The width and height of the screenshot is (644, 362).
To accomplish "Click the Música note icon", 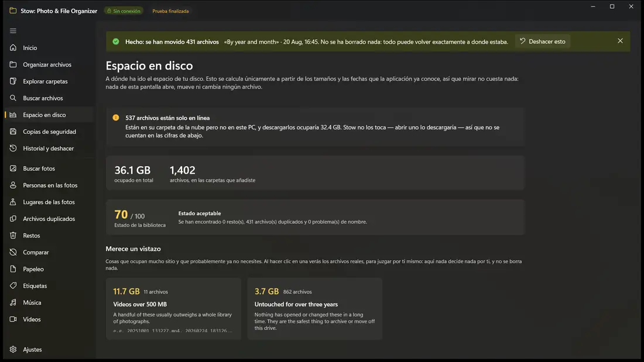I will (x=13, y=302).
